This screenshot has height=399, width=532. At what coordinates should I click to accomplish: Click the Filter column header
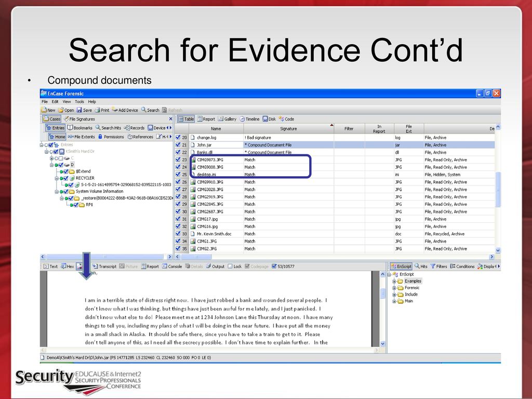(x=349, y=129)
